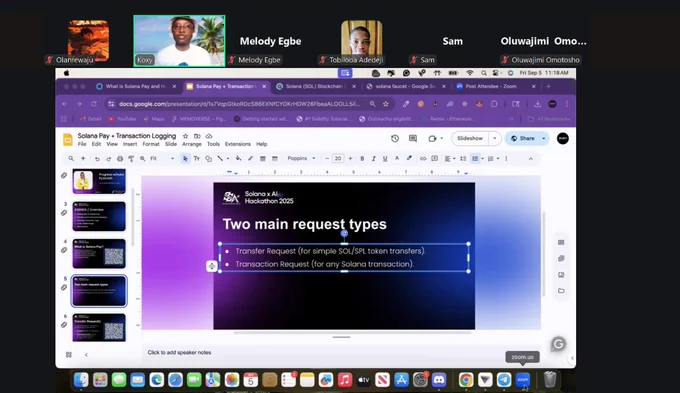Decrease the font size with minus
The height and width of the screenshot is (393, 680).
(x=327, y=159)
